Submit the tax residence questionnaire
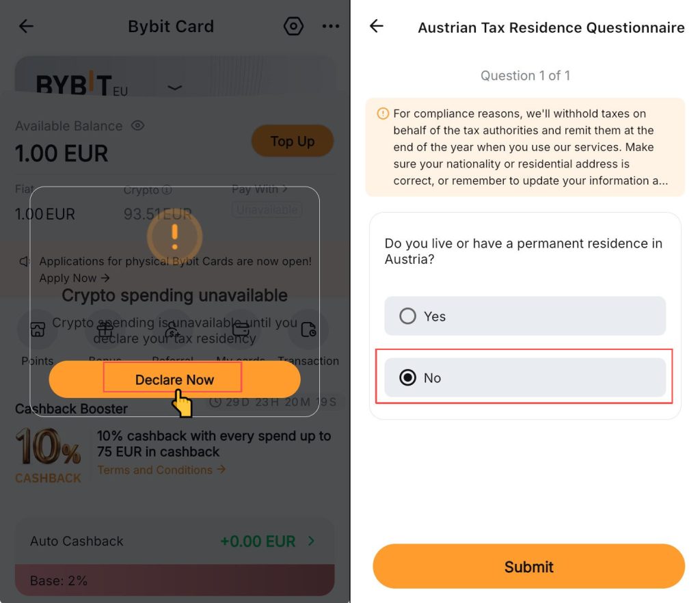 (x=528, y=567)
